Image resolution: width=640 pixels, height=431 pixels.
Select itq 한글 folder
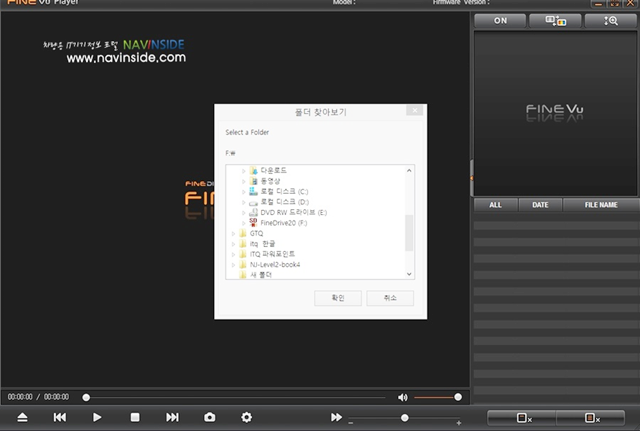(x=262, y=244)
